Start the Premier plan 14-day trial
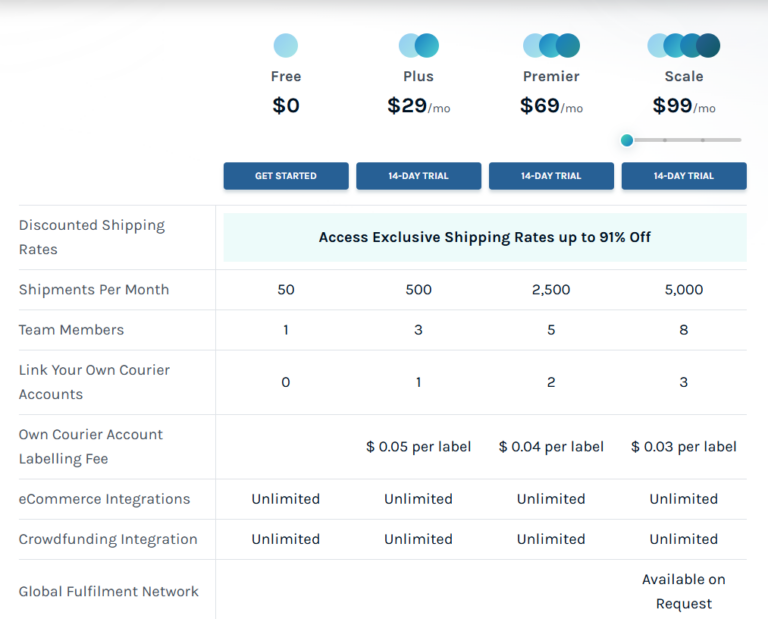 pyautogui.click(x=551, y=176)
